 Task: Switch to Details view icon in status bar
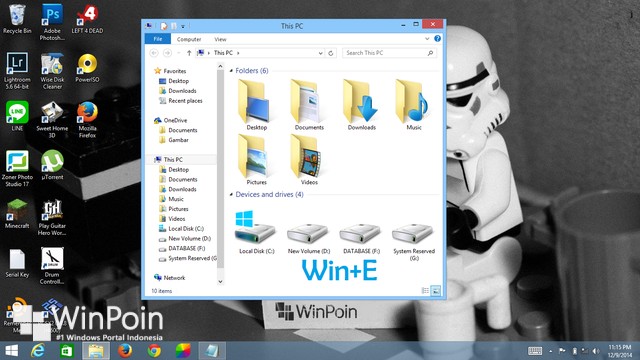(425, 291)
